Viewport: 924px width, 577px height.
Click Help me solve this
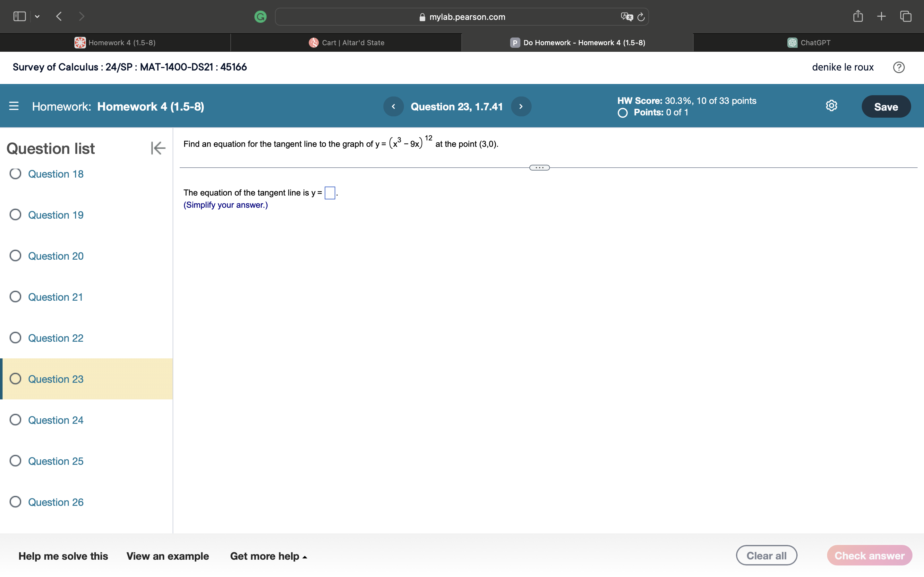[x=64, y=556]
